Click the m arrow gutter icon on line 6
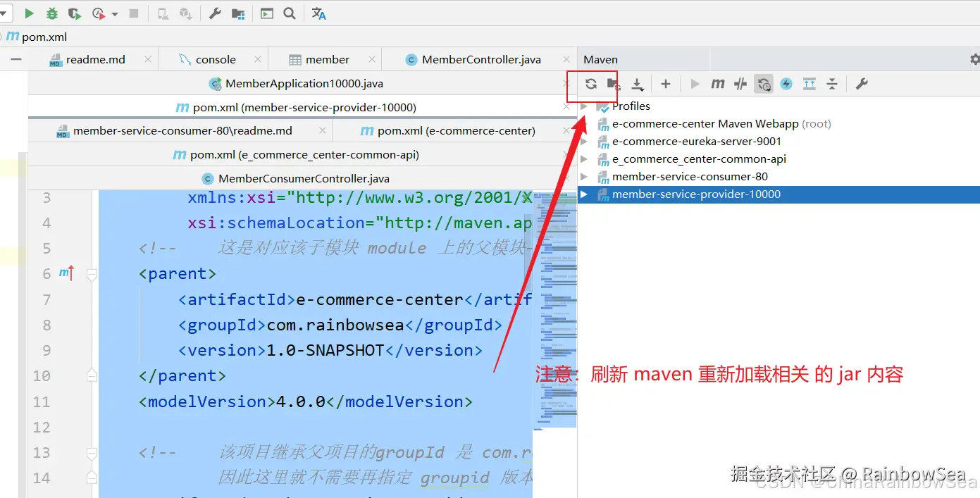The height and width of the screenshot is (498, 980). tap(67, 273)
